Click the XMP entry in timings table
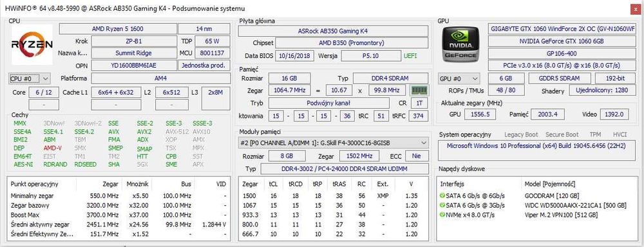 383,196
